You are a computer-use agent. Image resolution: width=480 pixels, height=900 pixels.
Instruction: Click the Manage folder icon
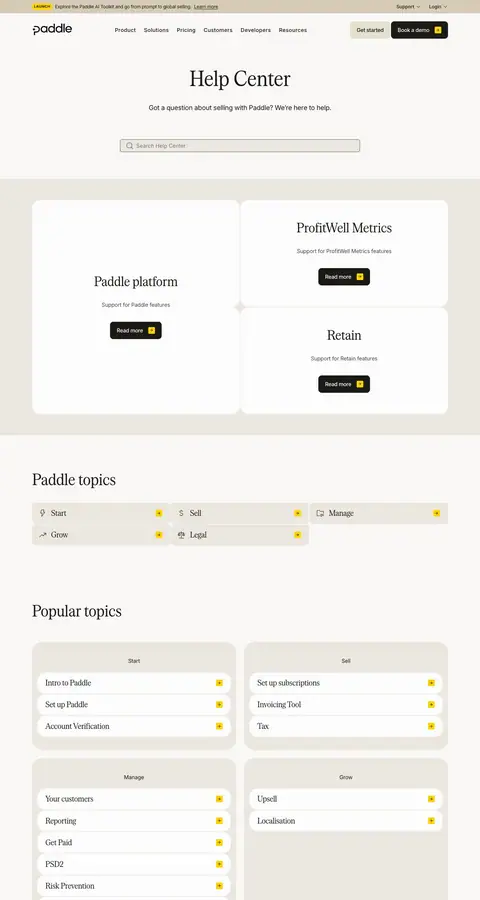pyautogui.click(x=320, y=513)
